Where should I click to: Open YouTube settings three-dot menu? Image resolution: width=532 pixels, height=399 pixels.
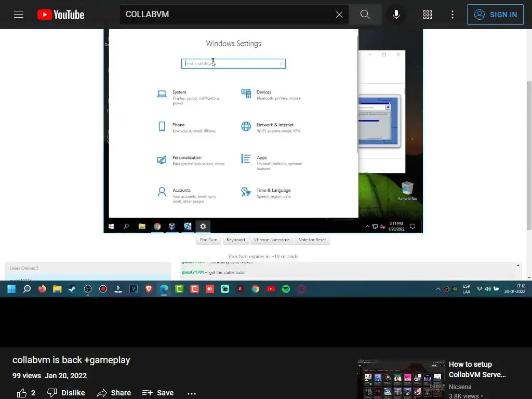coord(453,15)
